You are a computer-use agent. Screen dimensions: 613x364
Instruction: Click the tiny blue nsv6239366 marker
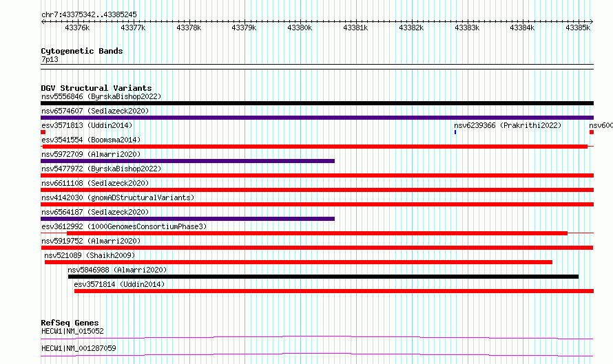455,132
